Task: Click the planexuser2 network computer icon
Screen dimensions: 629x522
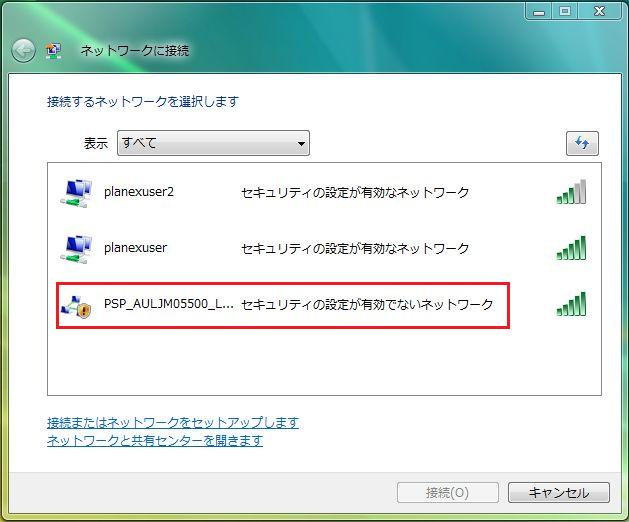Action: pos(76,192)
